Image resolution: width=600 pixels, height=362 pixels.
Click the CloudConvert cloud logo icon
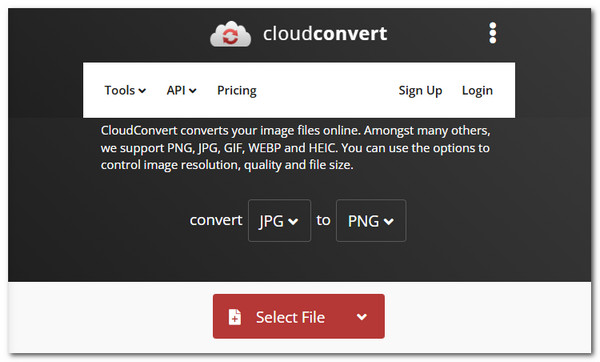click(x=230, y=34)
